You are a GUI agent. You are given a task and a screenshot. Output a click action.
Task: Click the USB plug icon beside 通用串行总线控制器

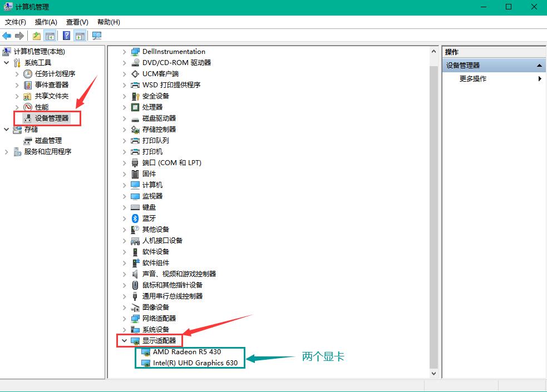click(x=135, y=296)
